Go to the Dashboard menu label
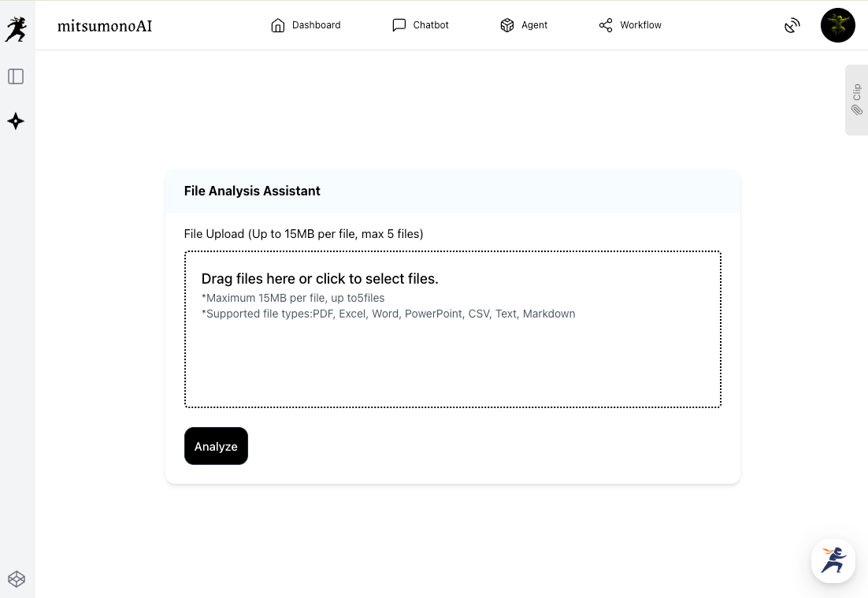This screenshot has width=868, height=598. coord(316,25)
